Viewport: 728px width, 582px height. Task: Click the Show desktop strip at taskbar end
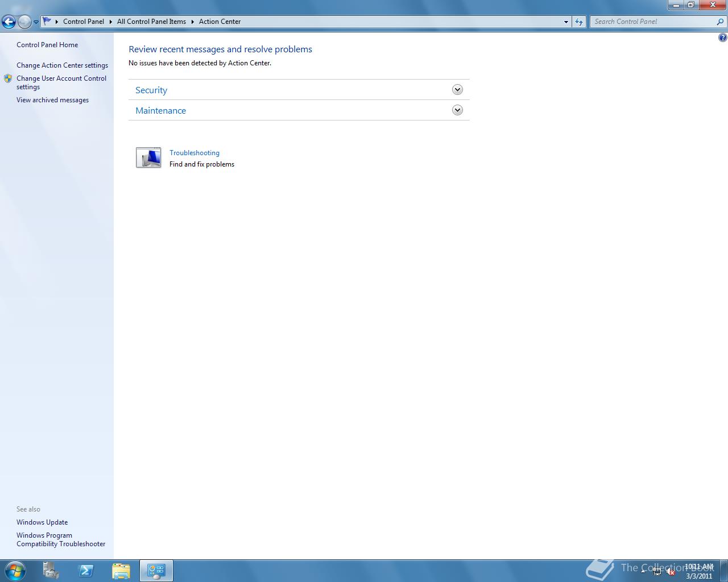723,571
